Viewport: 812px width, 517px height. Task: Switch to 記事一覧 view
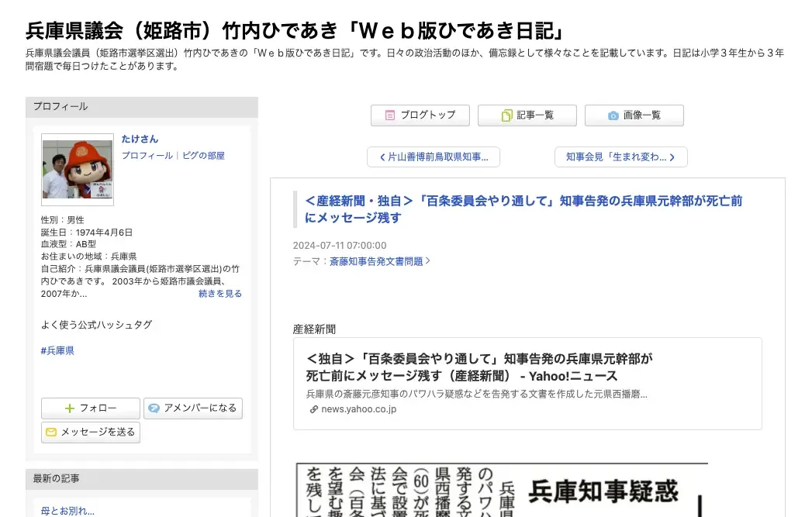[x=527, y=115]
